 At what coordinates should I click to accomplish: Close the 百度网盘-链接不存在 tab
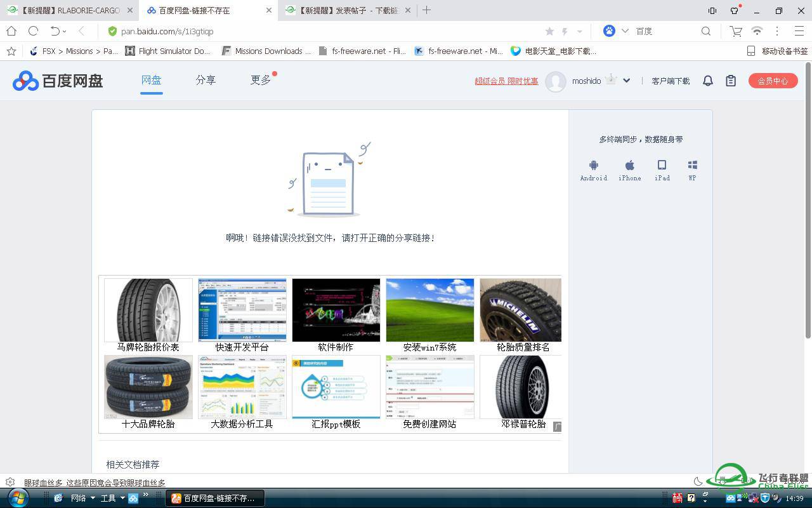point(268,10)
